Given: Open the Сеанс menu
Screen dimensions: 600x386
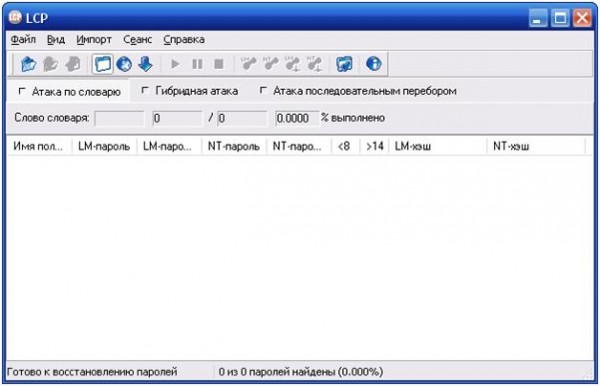Looking at the screenshot, I should [x=138, y=39].
